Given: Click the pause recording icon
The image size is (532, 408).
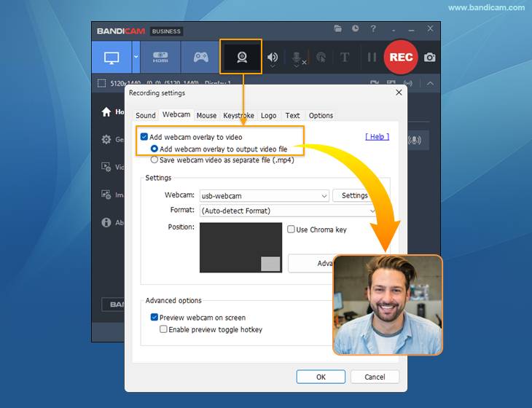Looking at the screenshot, I should 372,57.
